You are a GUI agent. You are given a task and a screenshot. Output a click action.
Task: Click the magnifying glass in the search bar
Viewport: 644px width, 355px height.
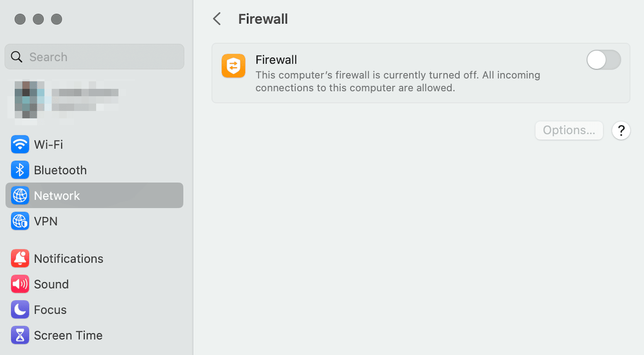17,56
